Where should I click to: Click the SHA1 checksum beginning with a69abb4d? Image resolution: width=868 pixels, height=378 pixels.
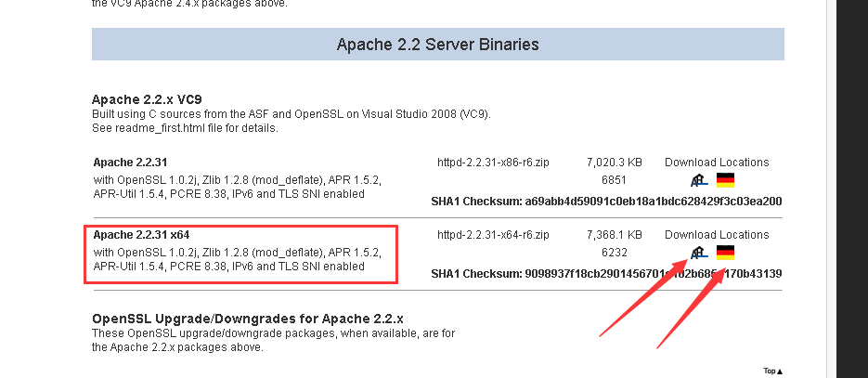click(642, 201)
